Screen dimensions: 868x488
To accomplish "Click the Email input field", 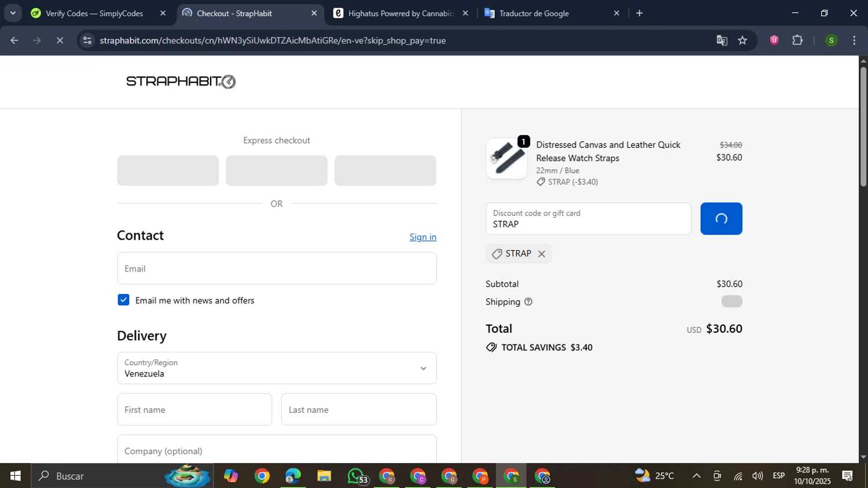I will (x=277, y=269).
